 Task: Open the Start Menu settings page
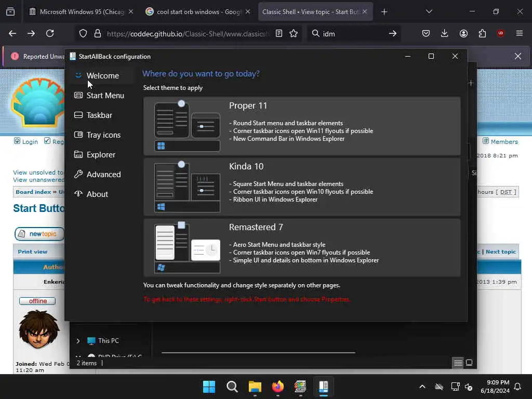point(102,96)
